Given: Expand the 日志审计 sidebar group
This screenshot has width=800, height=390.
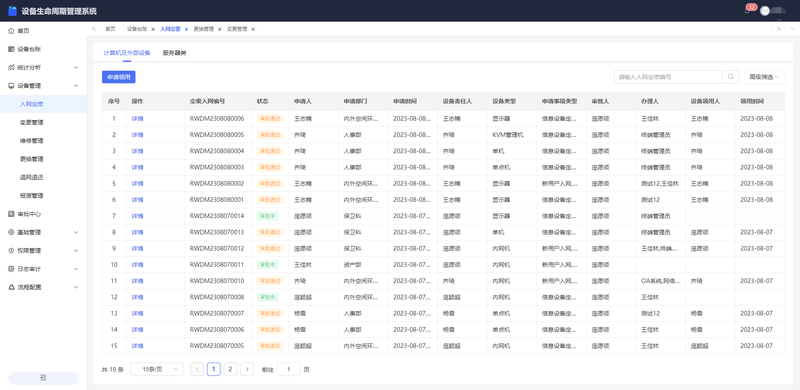Looking at the screenshot, I should [76, 269].
